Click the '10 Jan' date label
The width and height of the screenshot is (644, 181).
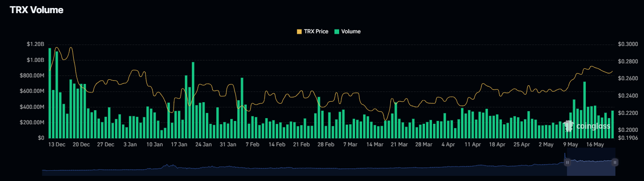click(x=154, y=145)
